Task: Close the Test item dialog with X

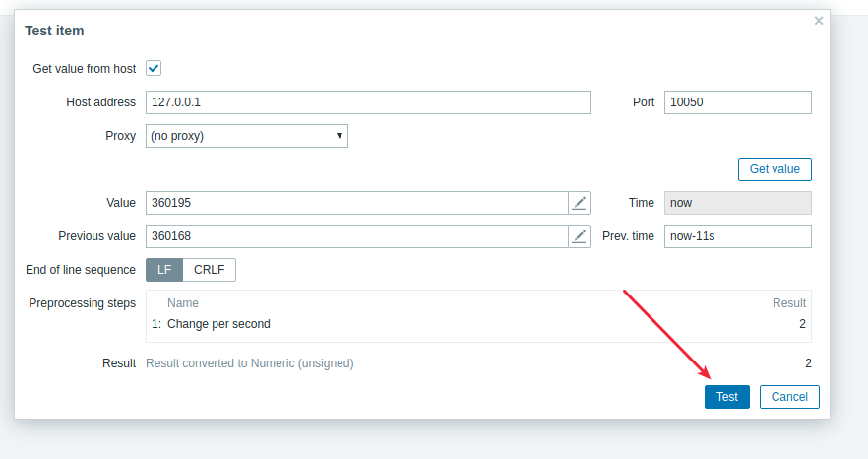Action: [x=819, y=21]
